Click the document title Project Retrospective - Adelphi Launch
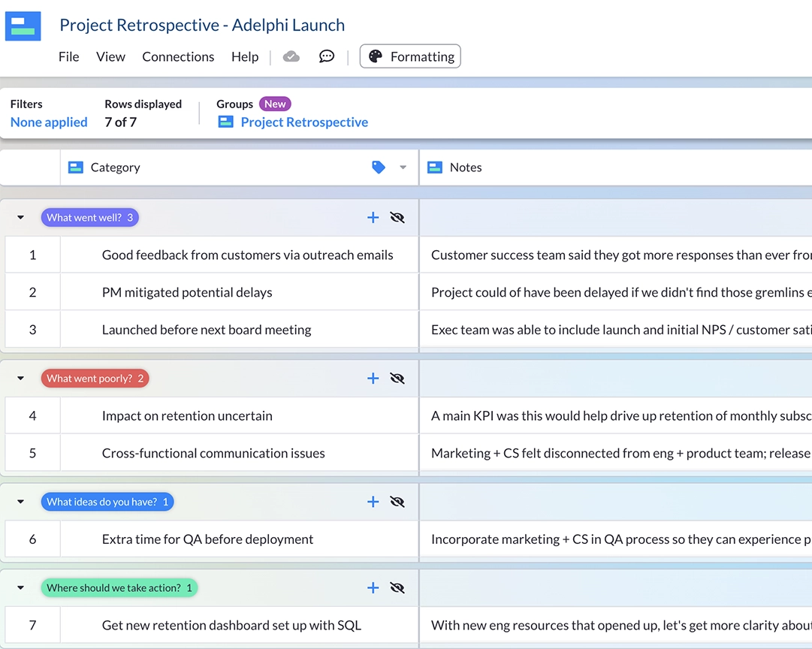 coord(202,26)
